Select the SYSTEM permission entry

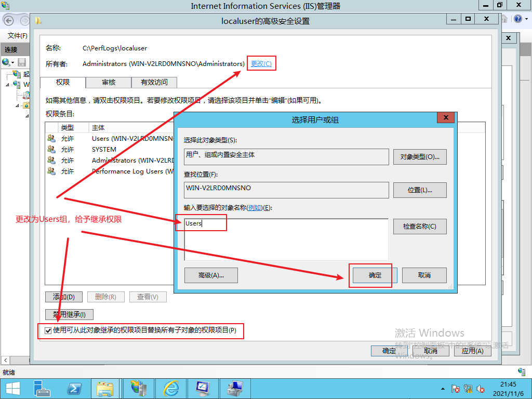(110, 149)
